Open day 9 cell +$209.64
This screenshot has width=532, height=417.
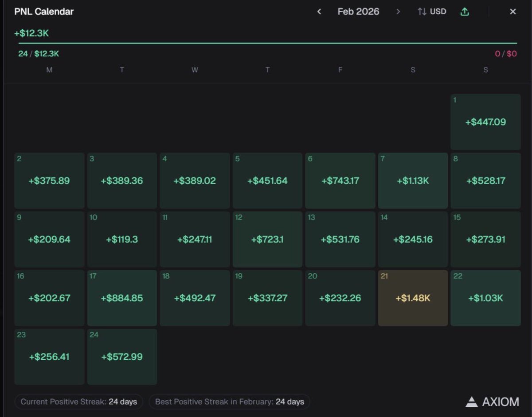click(x=49, y=239)
